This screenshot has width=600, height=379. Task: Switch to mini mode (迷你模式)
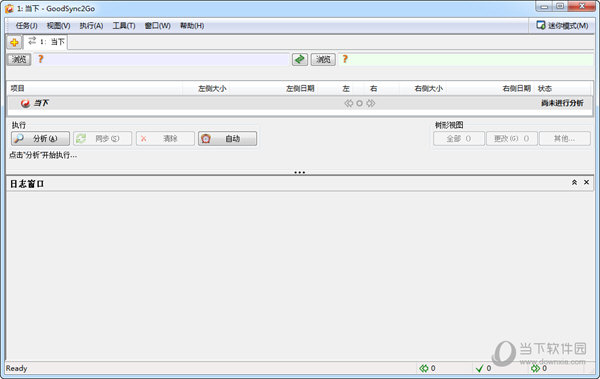pyautogui.click(x=562, y=26)
